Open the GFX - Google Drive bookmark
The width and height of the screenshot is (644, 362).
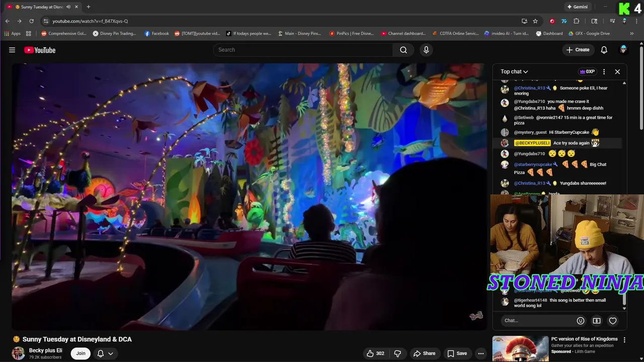tap(589, 34)
